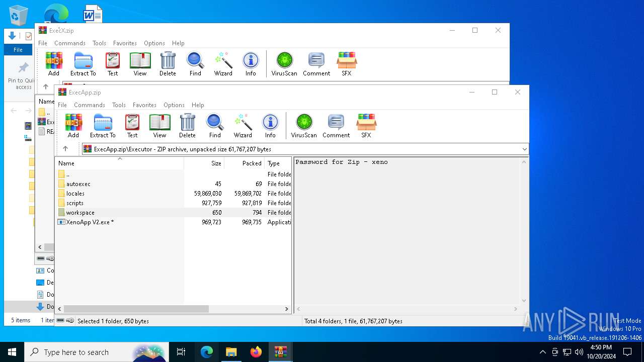Open Options menu in ExecApp.zip window
This screenshot has width=644, height=362.
click(x=174, y=105)
